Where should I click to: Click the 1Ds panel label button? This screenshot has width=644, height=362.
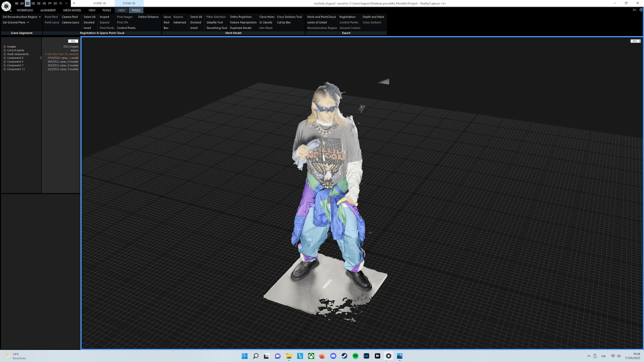[73, 41]
